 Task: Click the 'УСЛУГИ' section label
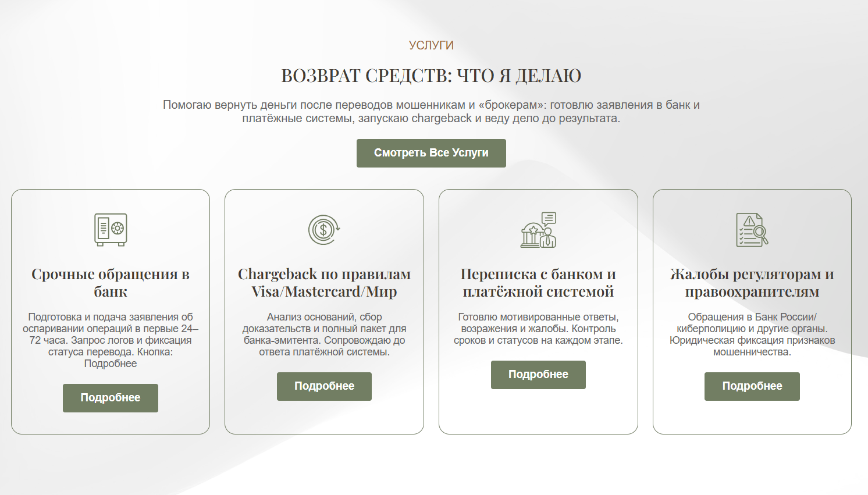pos(431,45)
